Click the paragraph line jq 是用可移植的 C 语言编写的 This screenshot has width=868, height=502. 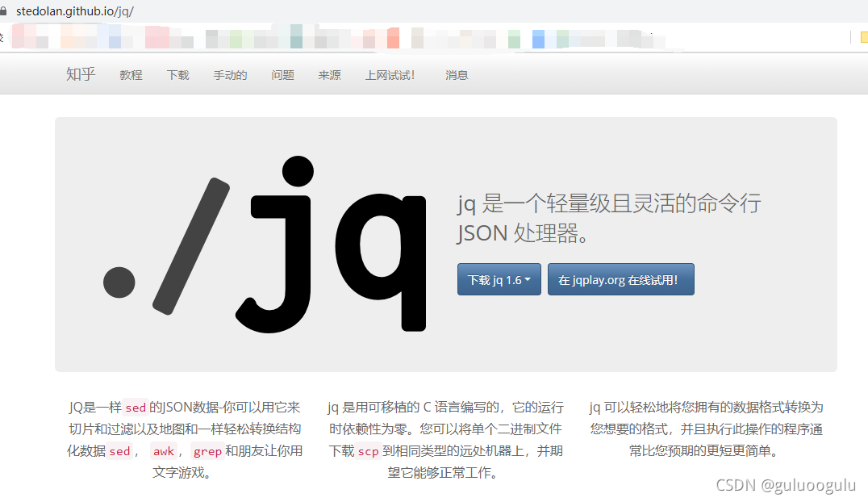[x=415, y=408]
